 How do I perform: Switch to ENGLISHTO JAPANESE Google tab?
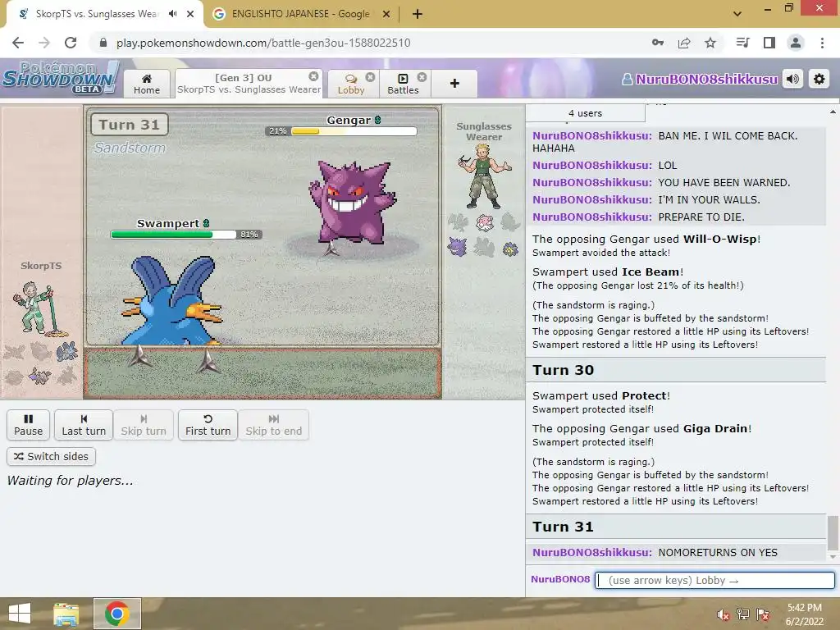300,14
